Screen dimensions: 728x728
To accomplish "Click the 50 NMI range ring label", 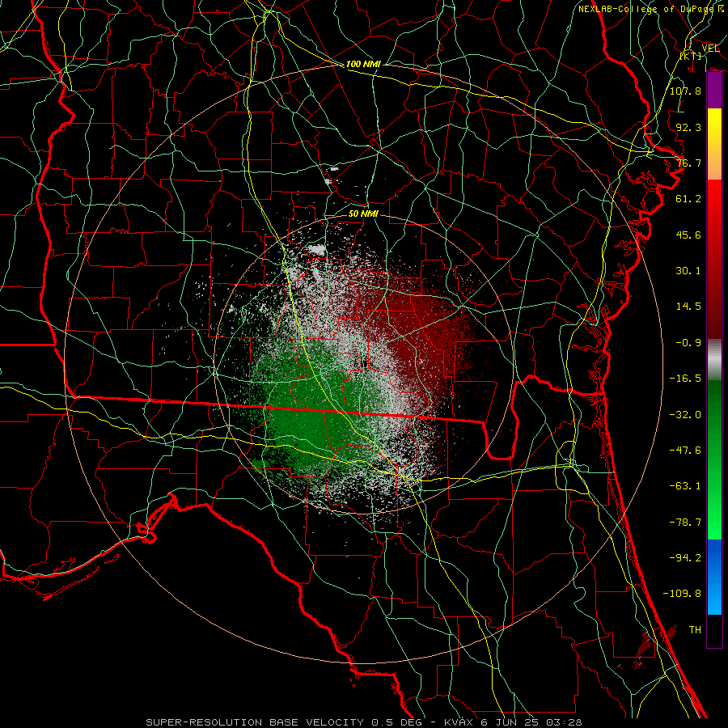I will click(363, 214).
